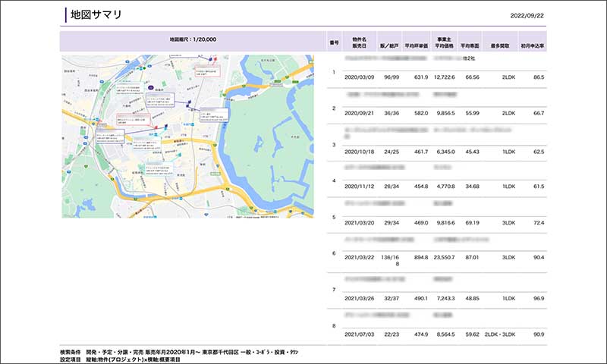Select the 22/23 units cell
The image size is (607, 364).
point(392,334)
